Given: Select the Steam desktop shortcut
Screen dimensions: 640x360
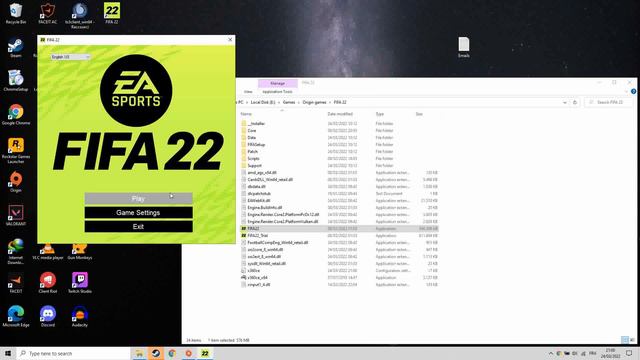Looking at the screenshot, I should (x=16, y=47).
